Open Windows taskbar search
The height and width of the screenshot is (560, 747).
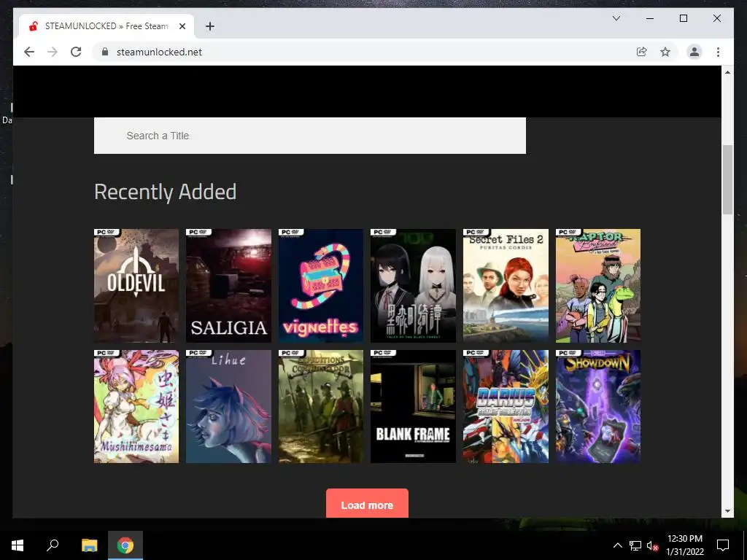pos(53,545)
